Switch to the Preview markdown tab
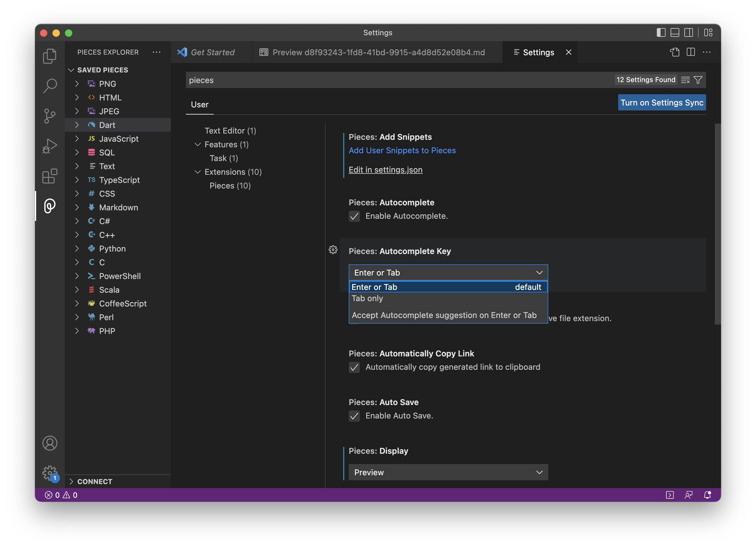 point(378,52)
